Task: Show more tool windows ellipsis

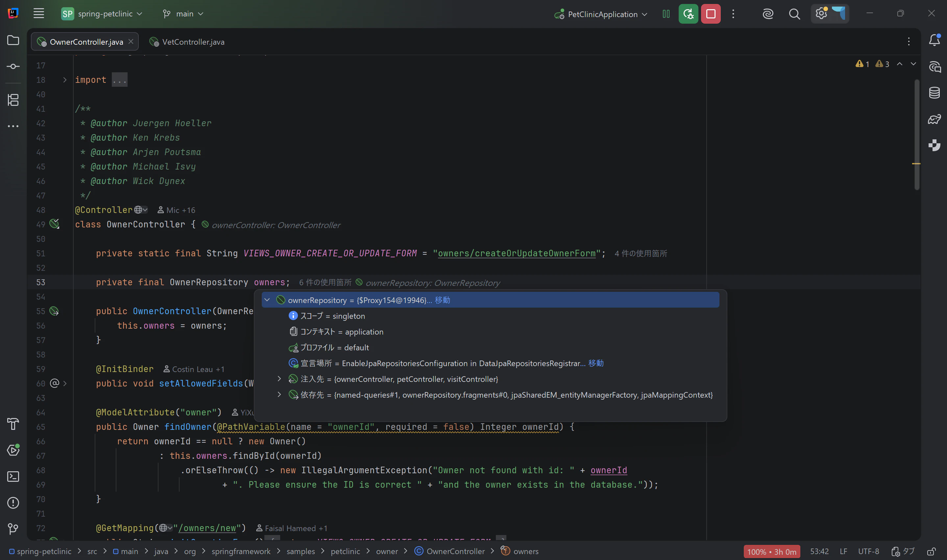Action: (x=13, y=126)
